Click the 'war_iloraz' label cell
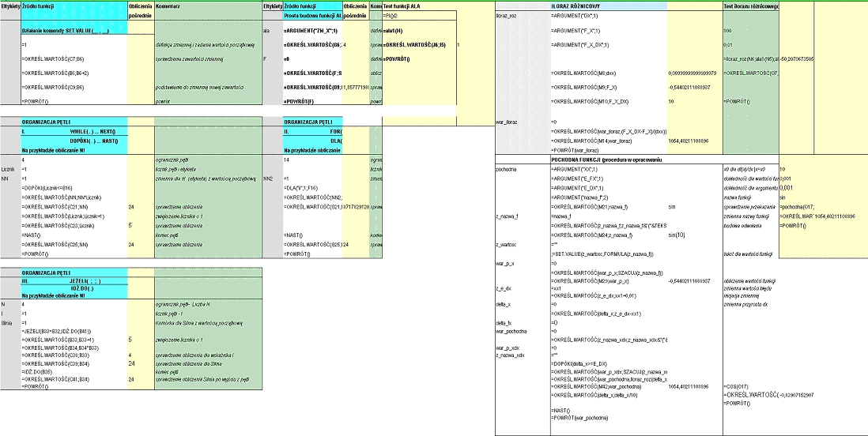This screenshot has width=868, height=436. pyautogui.click(x=507, y=122)
